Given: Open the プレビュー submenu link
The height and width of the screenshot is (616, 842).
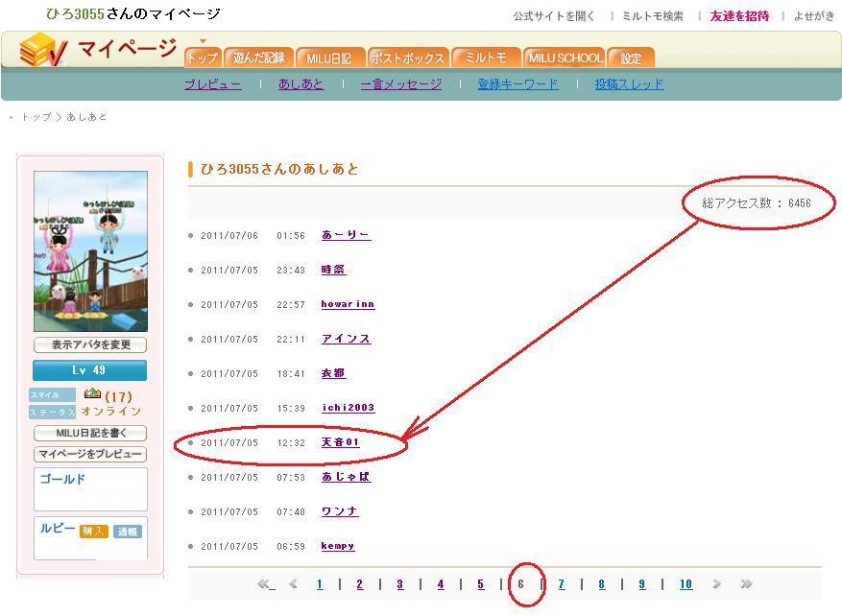Looking at the screenshot, I should 212,84.
